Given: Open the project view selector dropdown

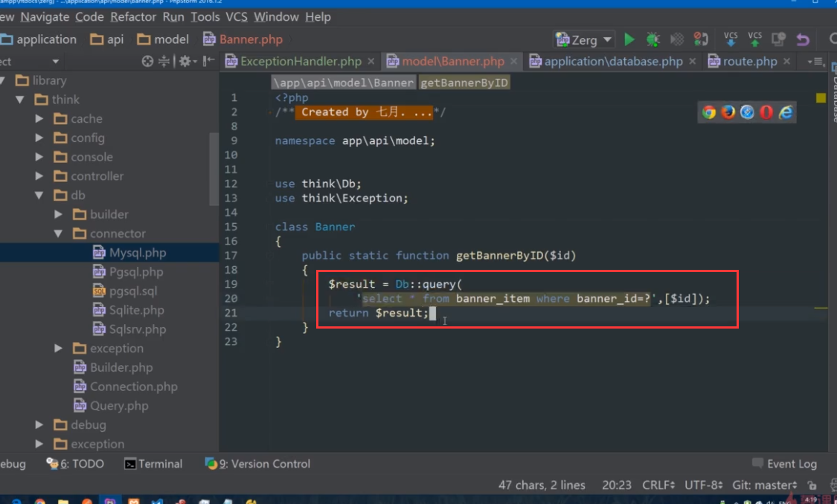Looking at the screenshot, I should tap(56, 62).
